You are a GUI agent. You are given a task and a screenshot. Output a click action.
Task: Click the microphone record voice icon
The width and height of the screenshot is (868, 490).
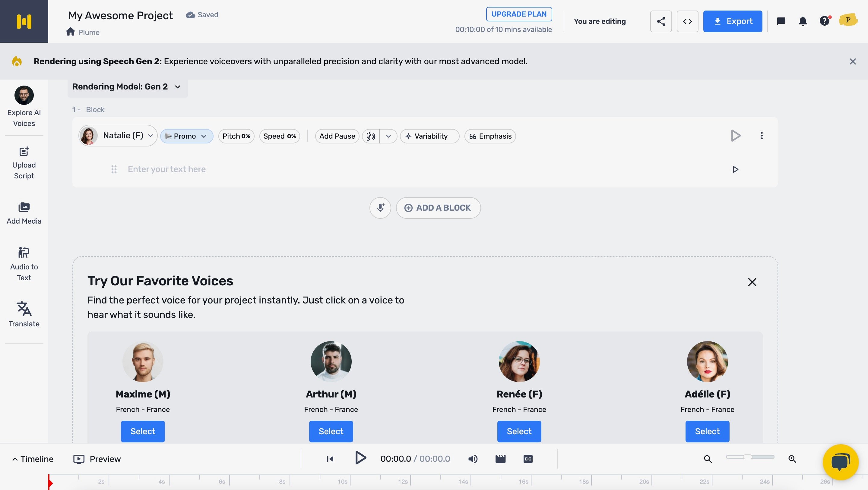tap(380, 208)
